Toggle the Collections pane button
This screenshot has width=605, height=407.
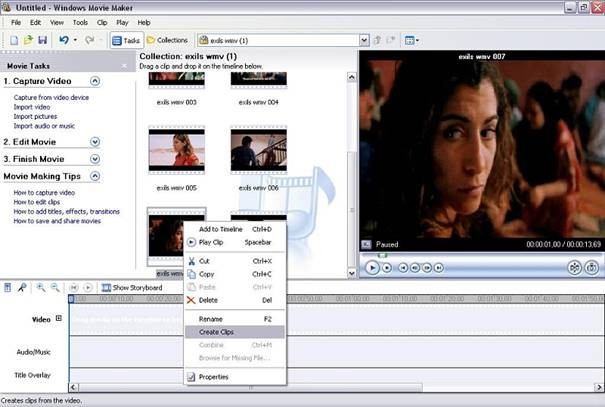pos(167,40)
